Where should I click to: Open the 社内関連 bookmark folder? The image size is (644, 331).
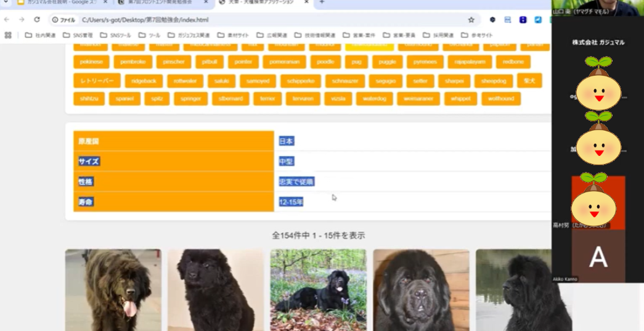pyautogui.click(x=40, y=35)
